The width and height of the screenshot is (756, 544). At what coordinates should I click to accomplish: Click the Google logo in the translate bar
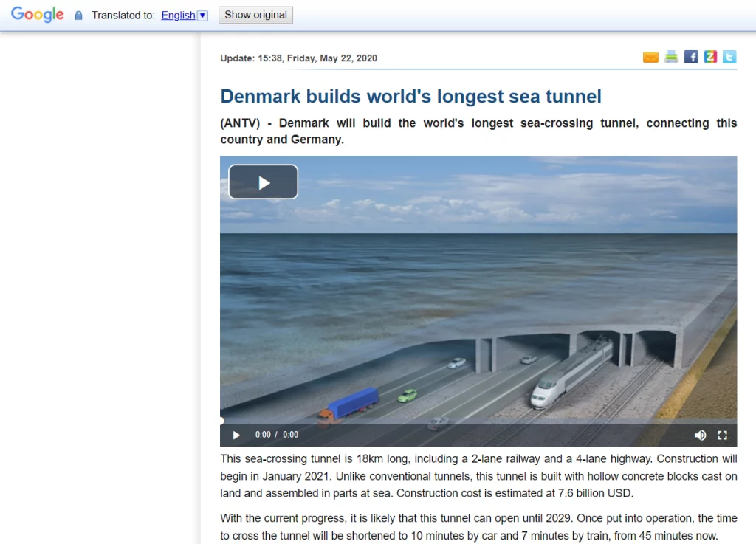(x=38, y=15)
